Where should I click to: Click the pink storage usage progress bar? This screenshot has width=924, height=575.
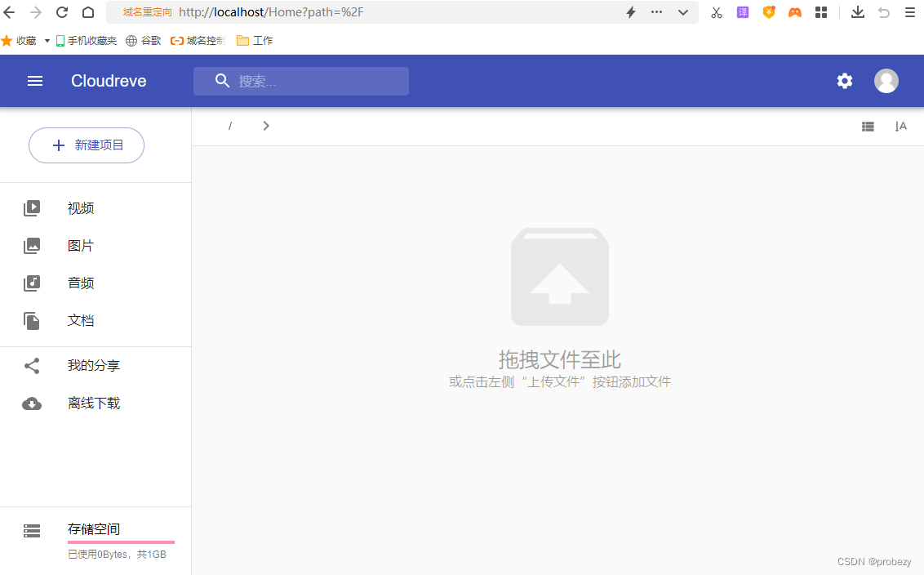[121, 543]
